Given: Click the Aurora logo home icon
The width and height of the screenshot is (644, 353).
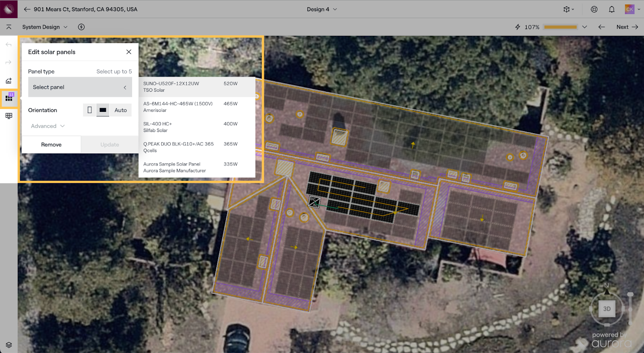Looking at the screenshot, I should [8, 9].
